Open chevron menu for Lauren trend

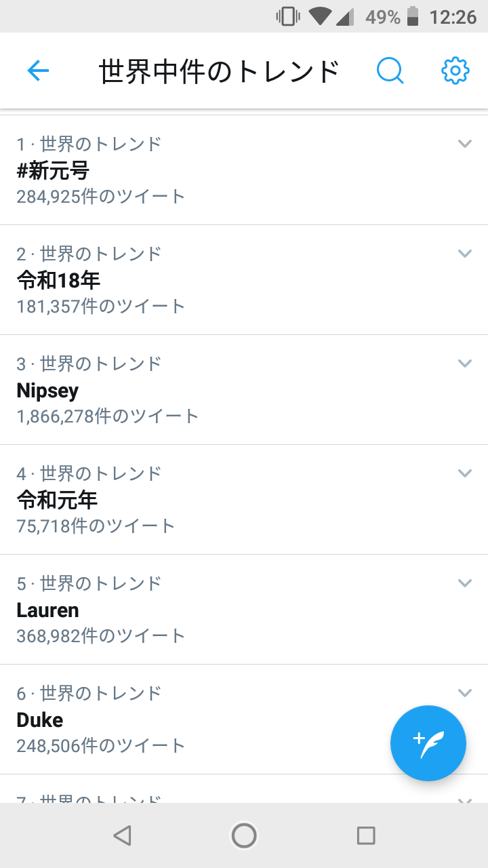click(x=464, y=583)
